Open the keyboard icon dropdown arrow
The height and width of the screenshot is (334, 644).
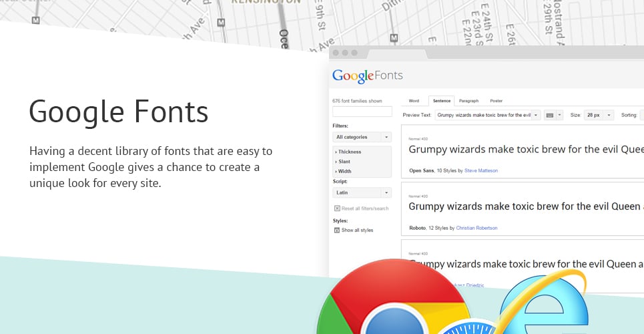559,115
